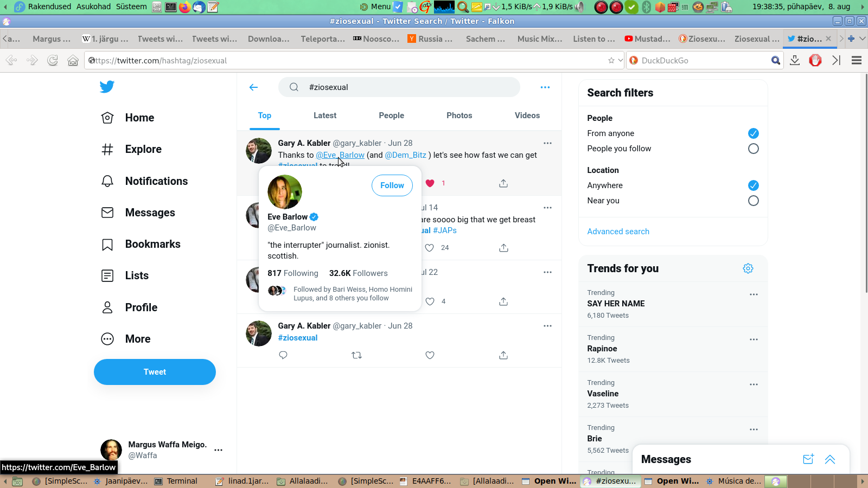The width and height of the screenshot is (868, 488).
Task: Like the tweet with 4 likes
Action: [x=430, y=301]
